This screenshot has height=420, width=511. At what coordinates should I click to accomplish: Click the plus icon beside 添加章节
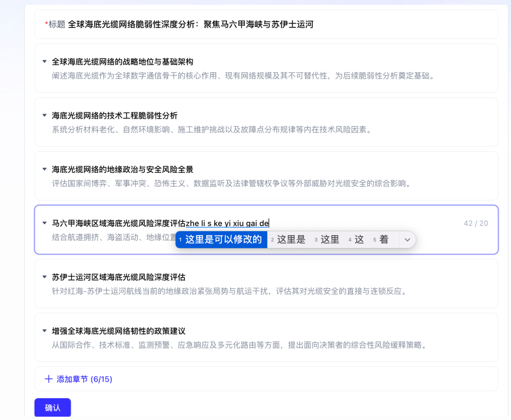(47, 378)
